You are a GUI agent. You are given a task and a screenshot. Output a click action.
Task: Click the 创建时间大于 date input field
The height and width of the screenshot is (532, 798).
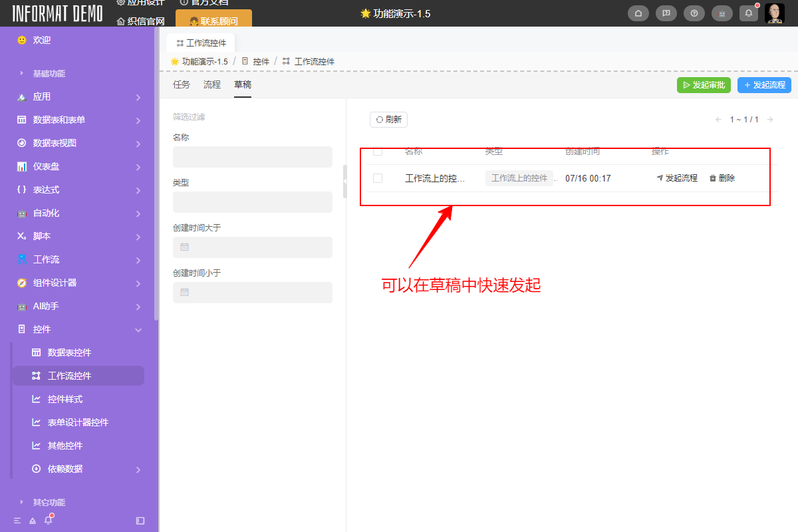point(253,247)
